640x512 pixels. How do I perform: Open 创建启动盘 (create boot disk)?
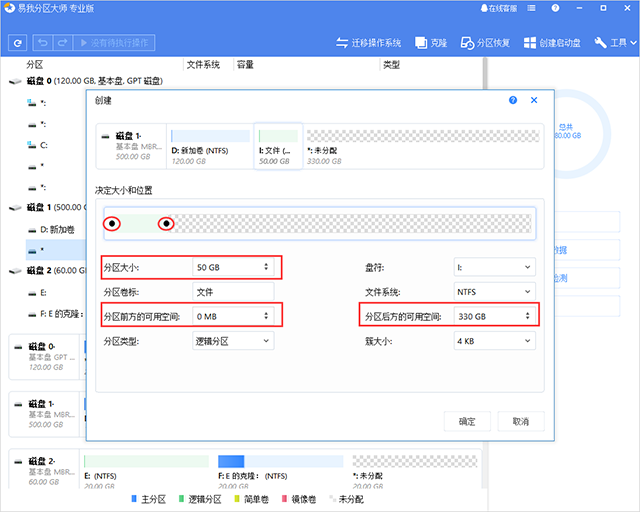[553, 43]
